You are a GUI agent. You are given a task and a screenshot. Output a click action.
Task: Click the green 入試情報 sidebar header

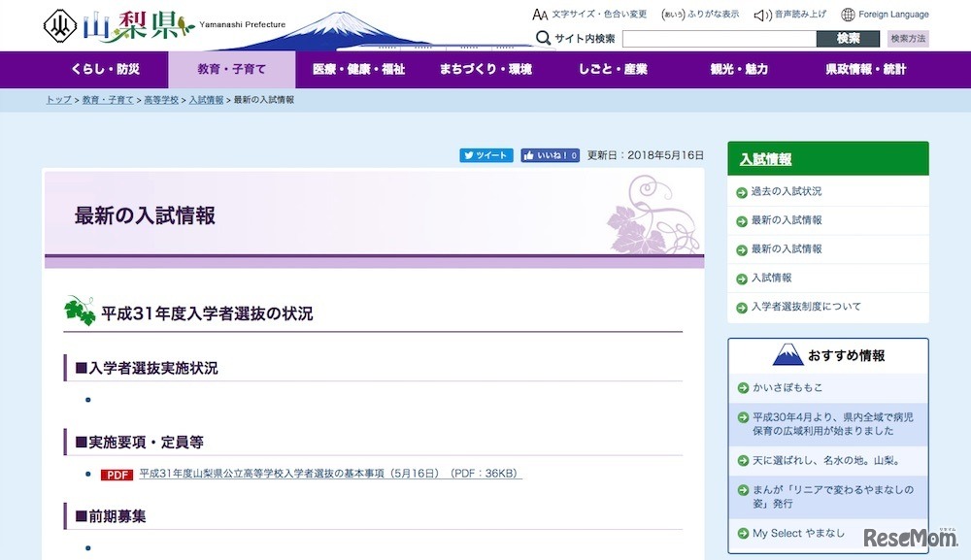click(765, 159)
